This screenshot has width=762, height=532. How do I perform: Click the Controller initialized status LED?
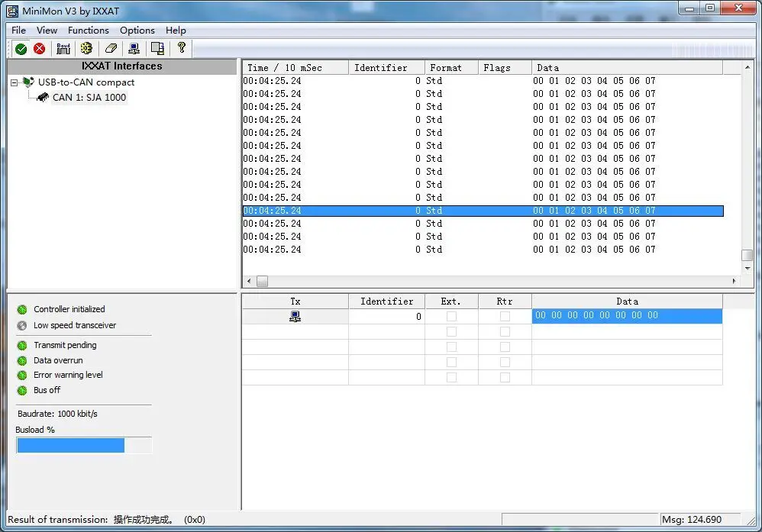coord(22,309)
